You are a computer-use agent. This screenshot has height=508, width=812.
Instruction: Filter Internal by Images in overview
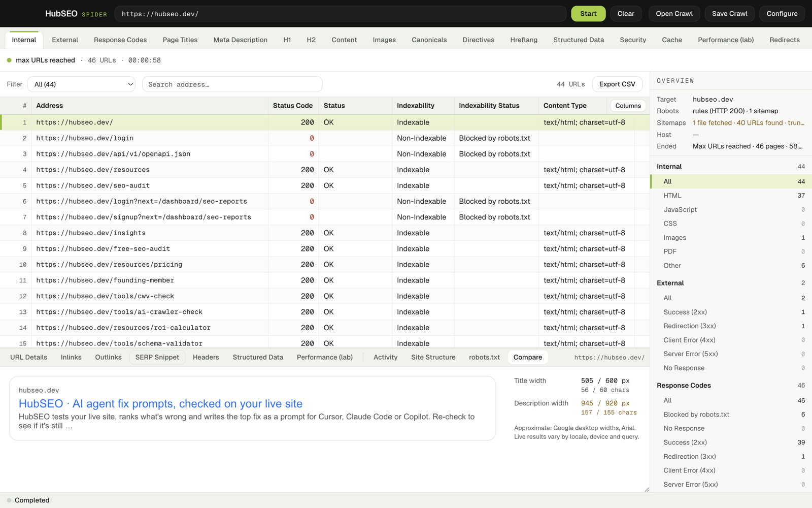(731, 238)
